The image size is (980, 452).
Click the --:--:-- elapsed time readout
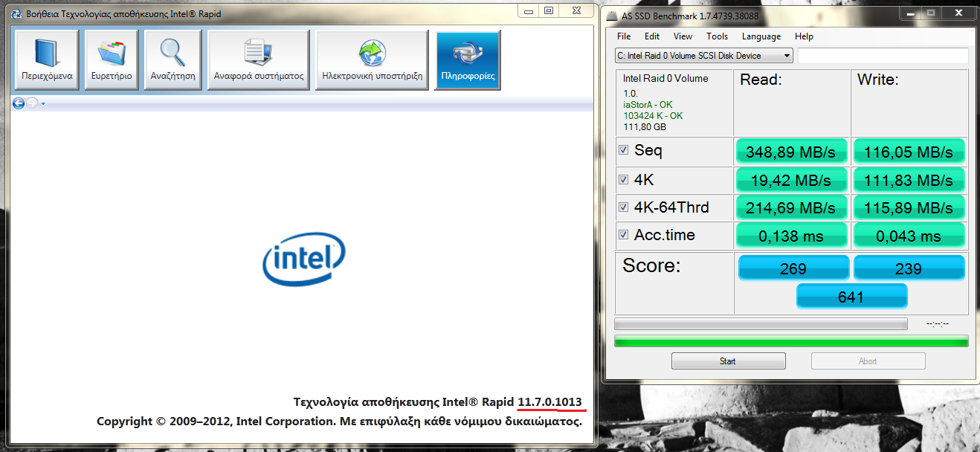tap(939, 324)
